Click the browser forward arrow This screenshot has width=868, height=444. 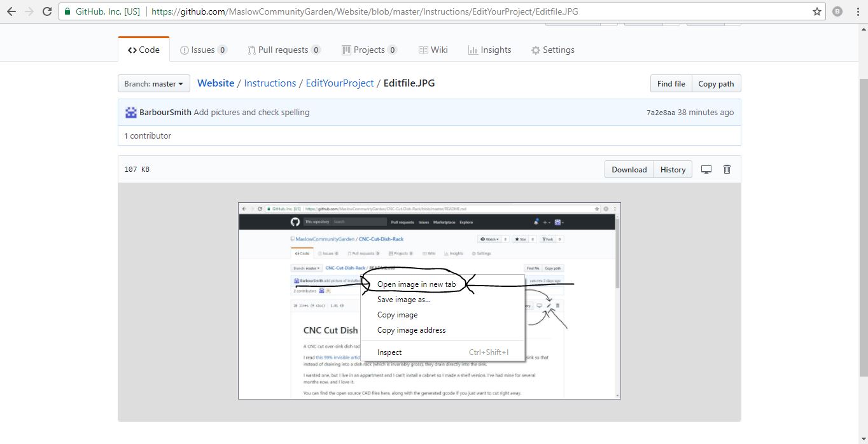[29, 11]
